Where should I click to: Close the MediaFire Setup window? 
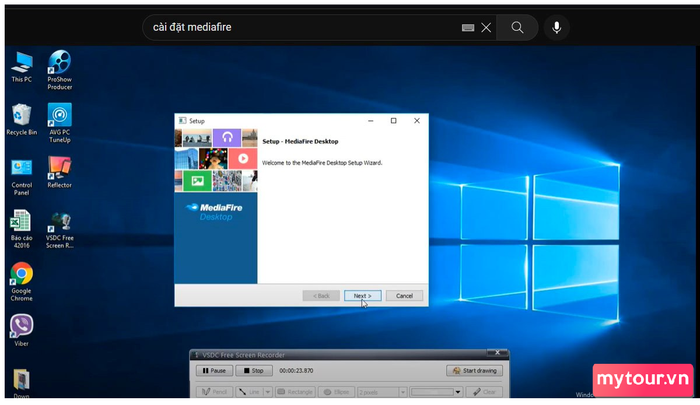(417, 121)
